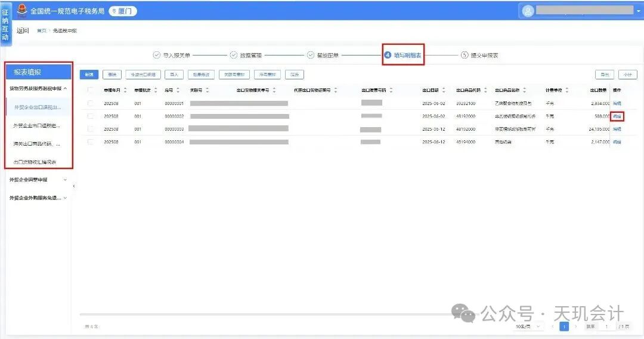The image size is (644, 339).
Task: Click the 删除 button
Action: coord(112,75)
